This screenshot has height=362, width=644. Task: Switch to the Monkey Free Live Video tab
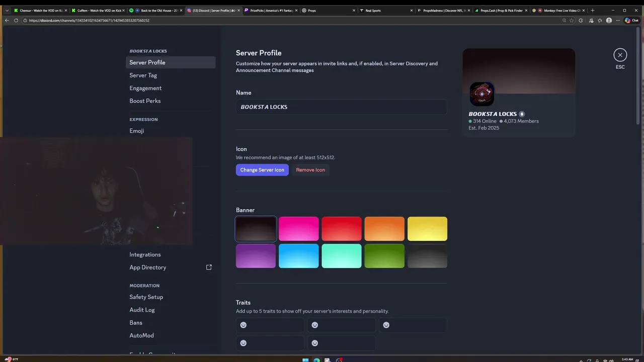[x=558, y=10]
